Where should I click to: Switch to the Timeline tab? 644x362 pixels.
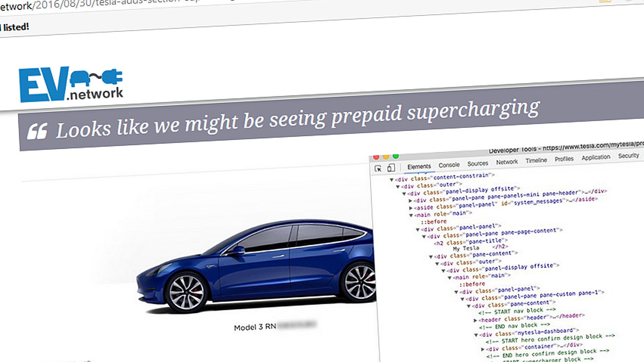[536, 160]
